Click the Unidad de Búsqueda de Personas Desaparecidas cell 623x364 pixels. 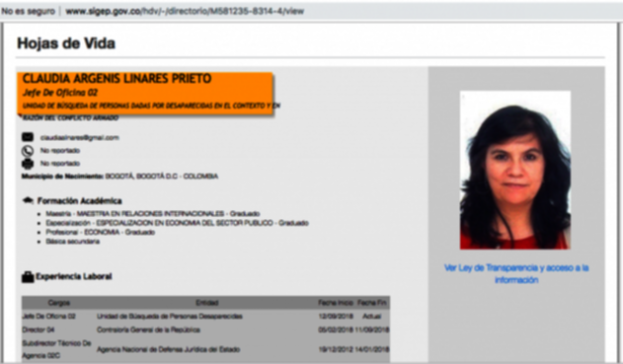click(170, 317)
